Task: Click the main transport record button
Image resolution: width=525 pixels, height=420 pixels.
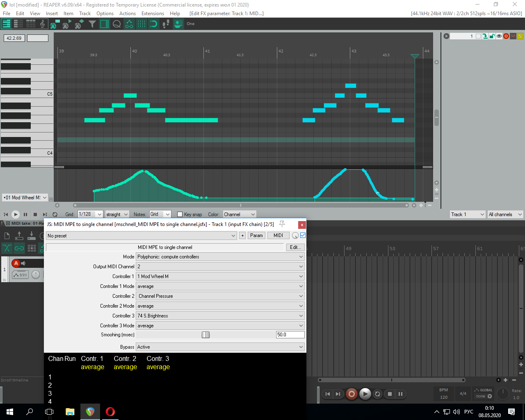Action: point(352,394)
